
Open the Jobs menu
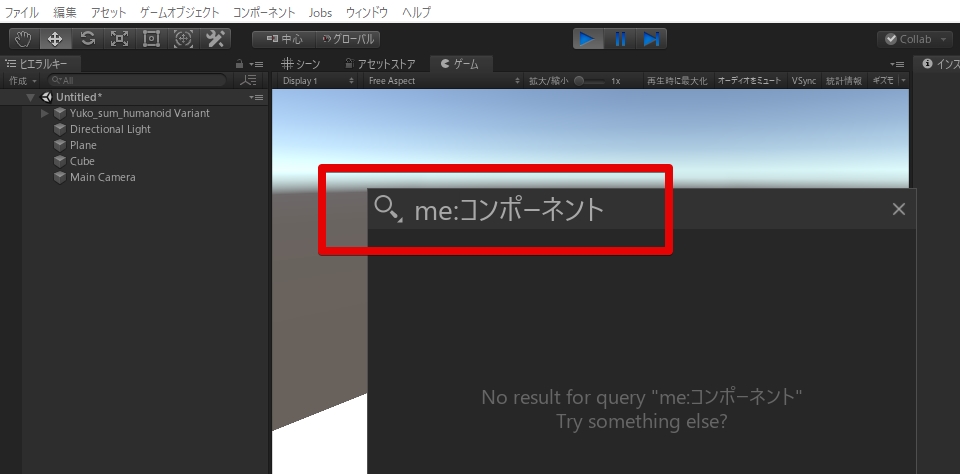(320, 12)
